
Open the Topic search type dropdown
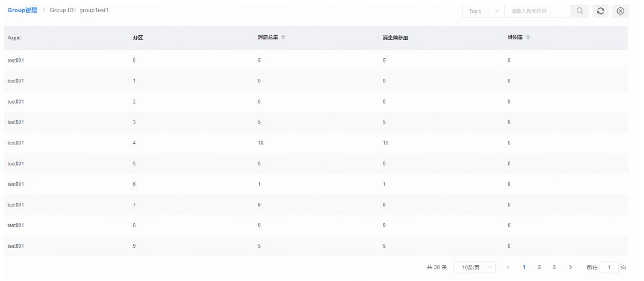(x=483, y=11)
